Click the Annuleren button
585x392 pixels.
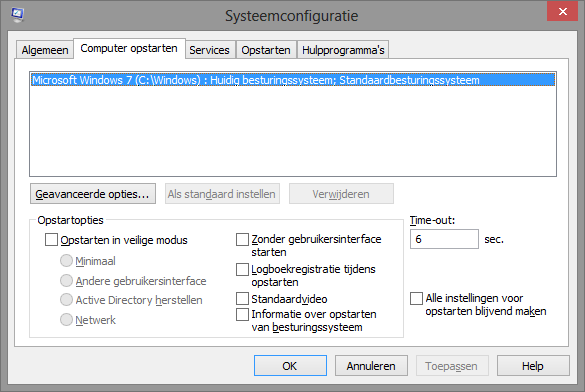(x=371, y=366)
